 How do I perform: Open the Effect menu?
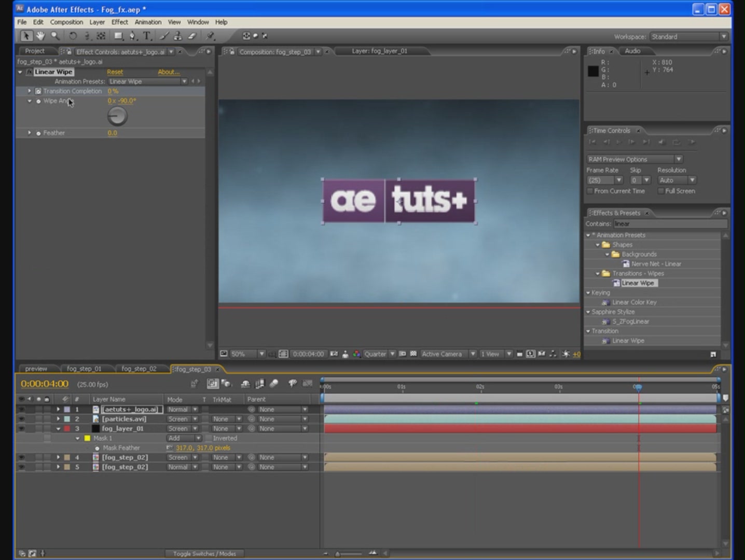click(120, 22)
